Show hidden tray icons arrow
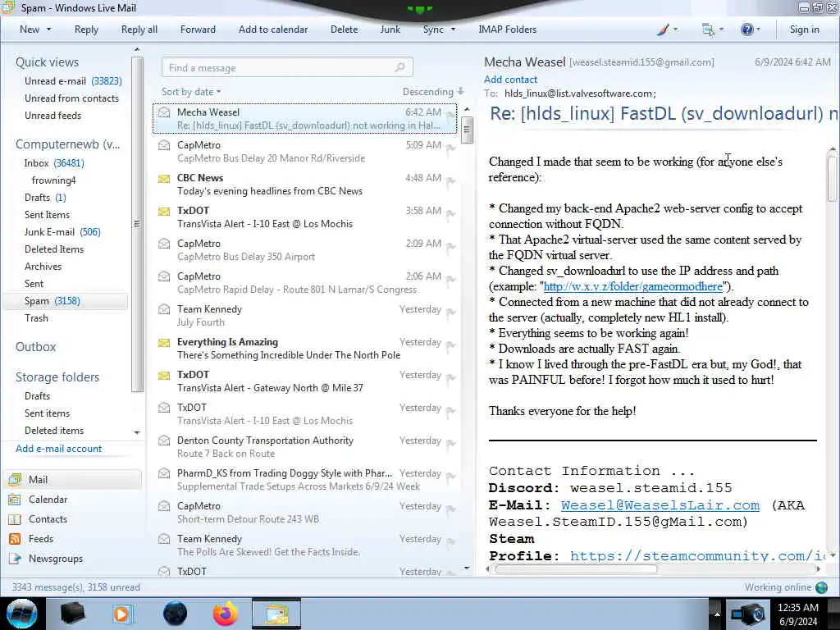Screen dimensions: 840x630 tap(717, 614)
